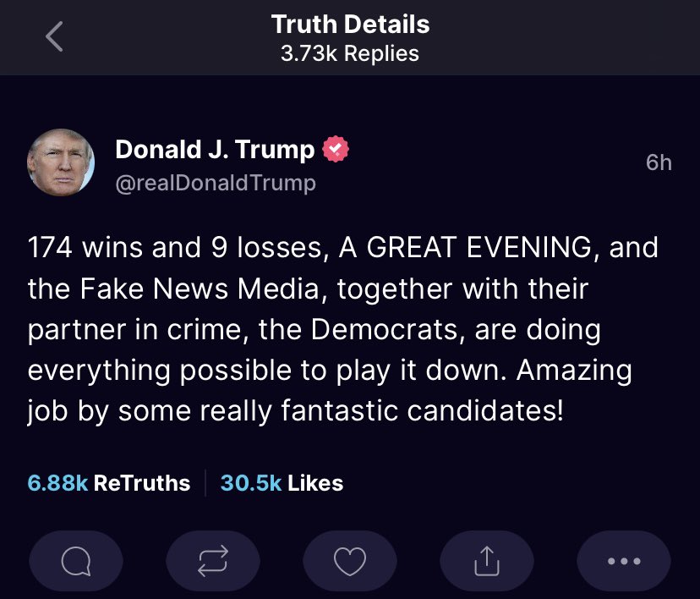Share the post via the share icon

tap(486, 560)
